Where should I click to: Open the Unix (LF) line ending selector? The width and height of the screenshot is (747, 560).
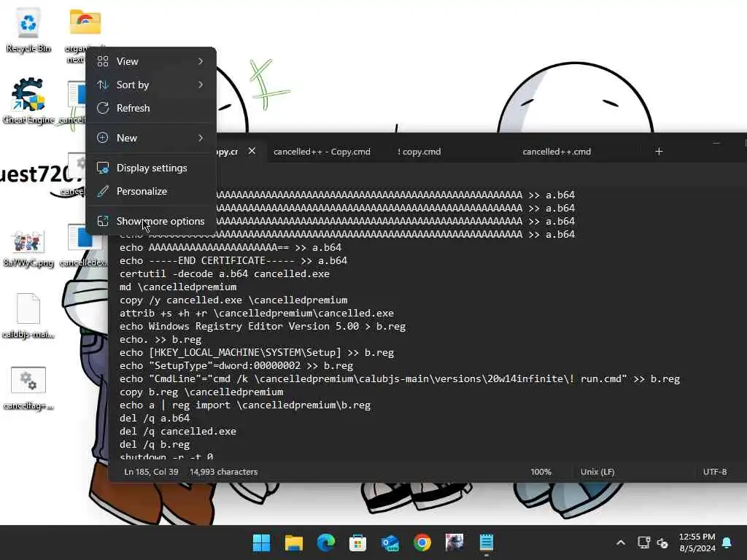click(x=597, y=472)
